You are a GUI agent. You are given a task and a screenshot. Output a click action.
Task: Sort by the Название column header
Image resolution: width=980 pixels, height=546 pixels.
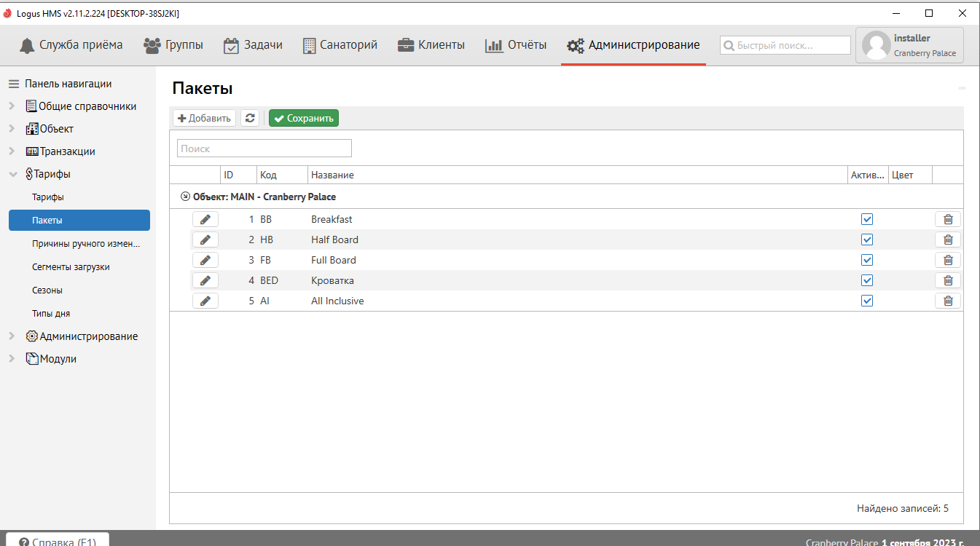(578, 175)
